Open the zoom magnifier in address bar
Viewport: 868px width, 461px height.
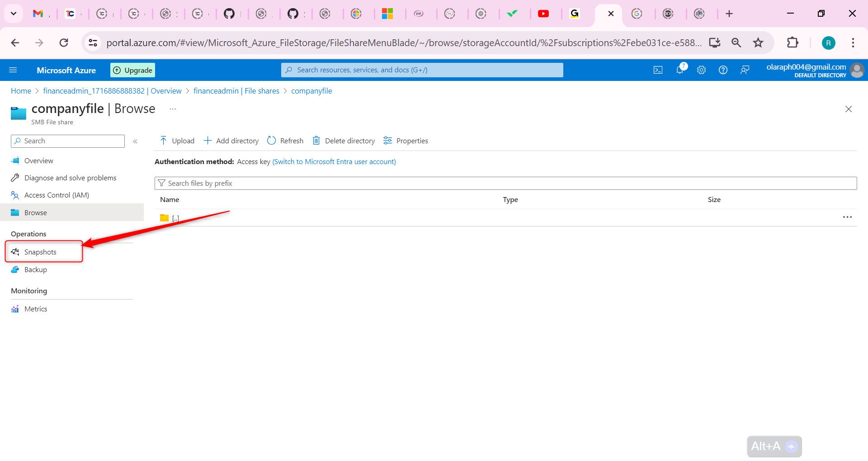pos(736,43)
